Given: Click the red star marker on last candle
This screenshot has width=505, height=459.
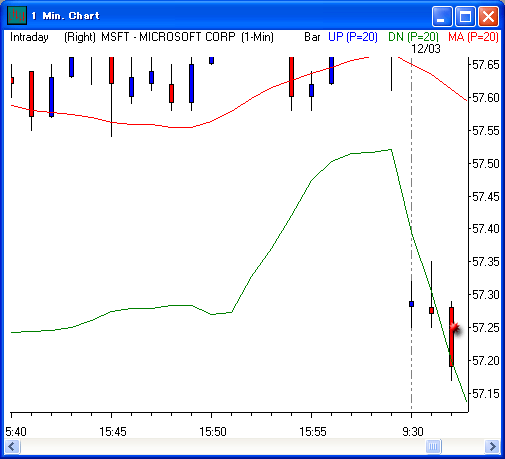Looking at the screenshot, I should tap(455, 328).
